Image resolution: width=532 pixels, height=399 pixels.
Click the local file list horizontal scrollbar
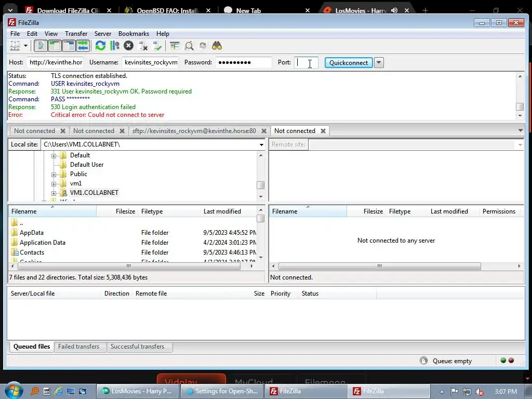pyautogui.click(x=129, y=267)
